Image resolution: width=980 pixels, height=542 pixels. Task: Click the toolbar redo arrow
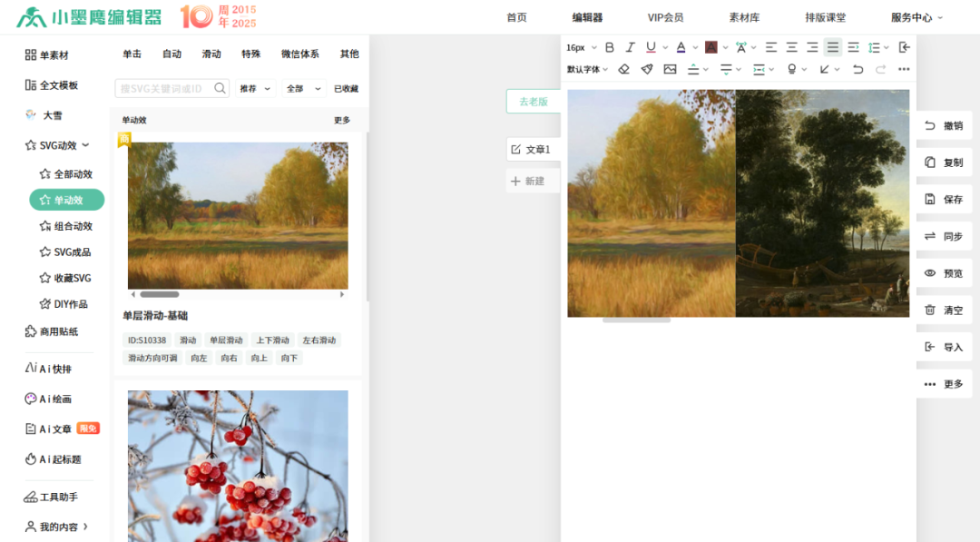point(880,69)
